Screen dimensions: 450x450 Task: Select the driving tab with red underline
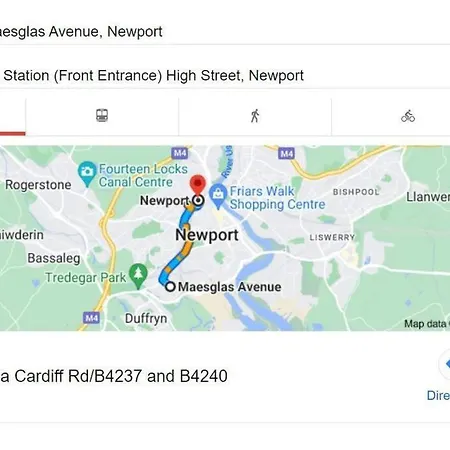pyautogui.click(x=12, y=116)
